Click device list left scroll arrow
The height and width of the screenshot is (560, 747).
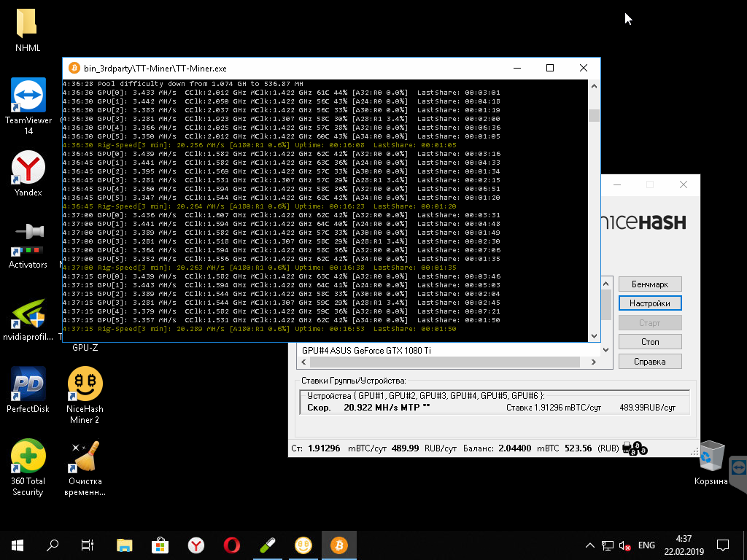click(x=303, y=362)
